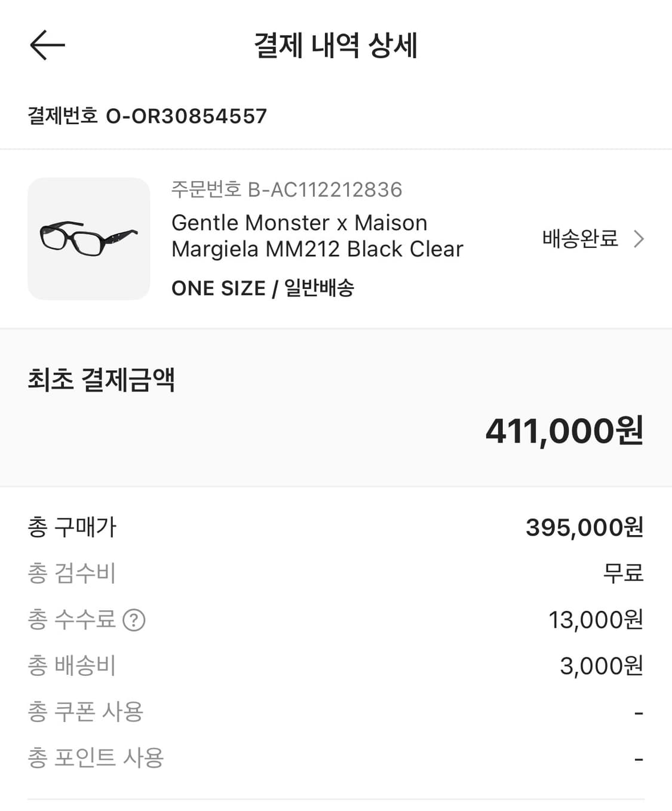Select the Gentle Monster x Maison Margiela product name
This screenshot has width=672, height=811.
317,236
